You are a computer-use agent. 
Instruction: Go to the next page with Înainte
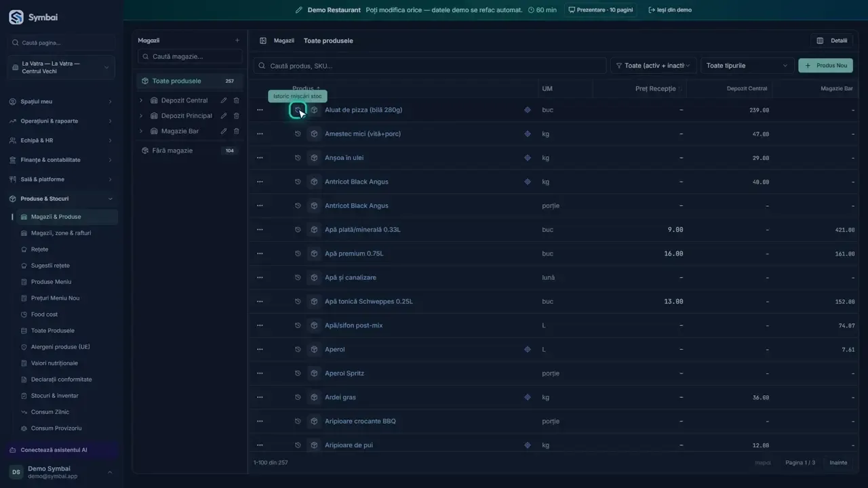838,463
